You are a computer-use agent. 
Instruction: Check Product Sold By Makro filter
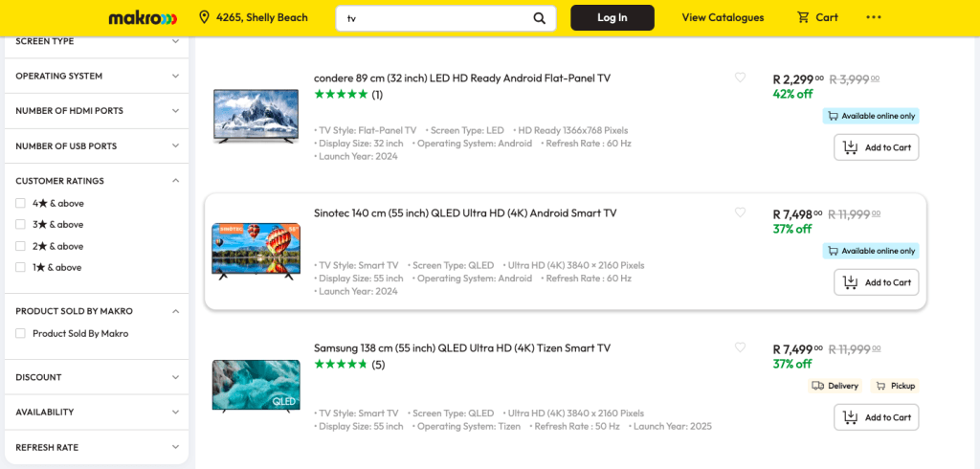coord(21,333)
